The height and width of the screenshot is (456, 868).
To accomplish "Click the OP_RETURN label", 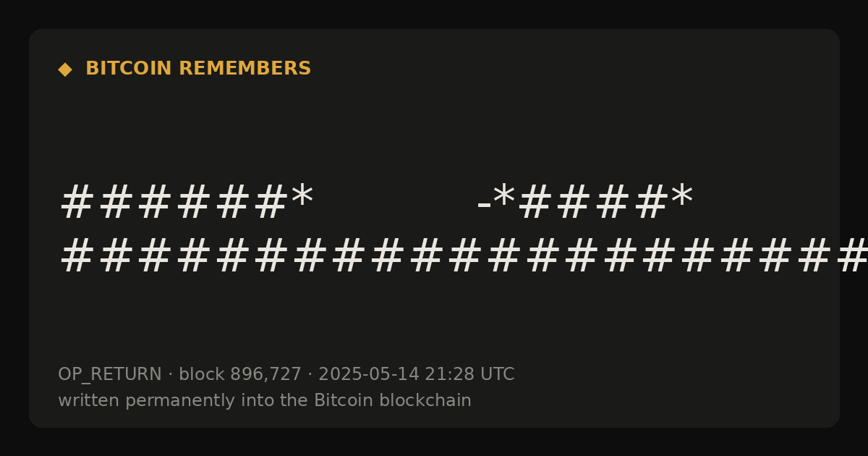I will [x=110, y=375].
